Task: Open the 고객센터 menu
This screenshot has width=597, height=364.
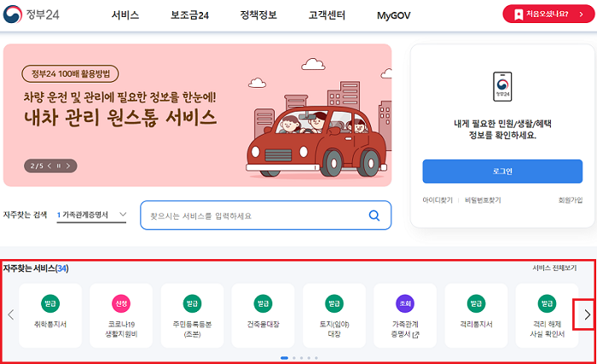Action: pos(327,15)
